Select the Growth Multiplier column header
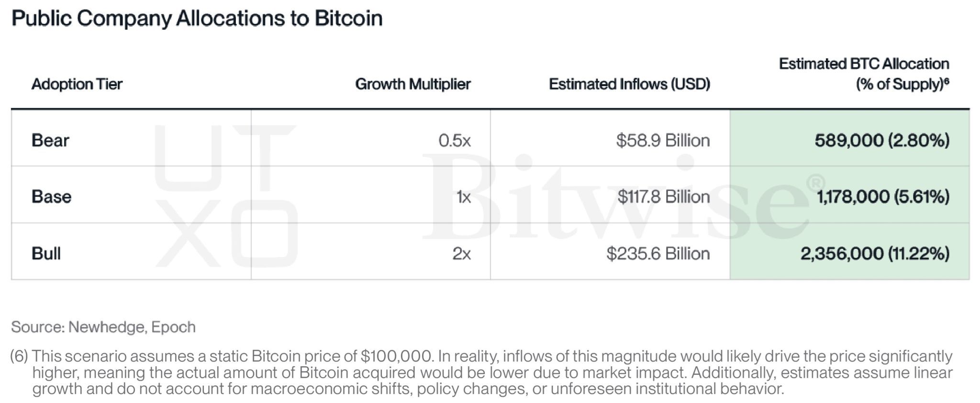 [413, 84]
